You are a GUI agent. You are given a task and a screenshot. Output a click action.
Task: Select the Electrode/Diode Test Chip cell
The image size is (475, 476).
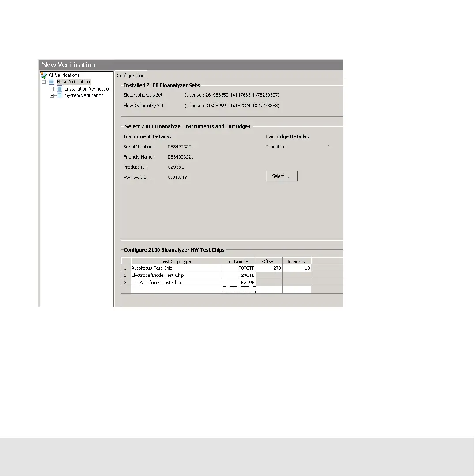tap(176, 276)
